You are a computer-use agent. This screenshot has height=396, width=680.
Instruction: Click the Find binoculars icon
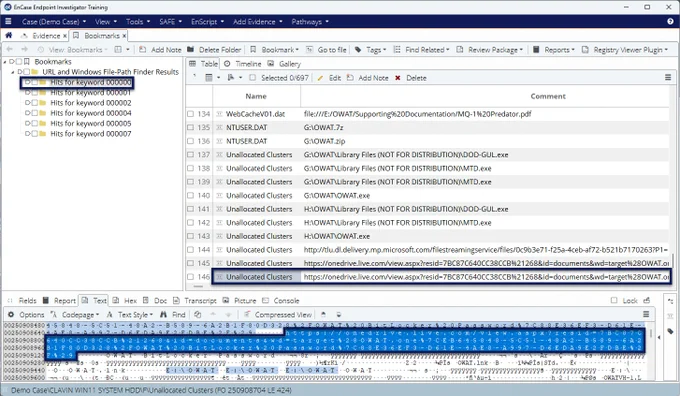(x=163, y=314)
